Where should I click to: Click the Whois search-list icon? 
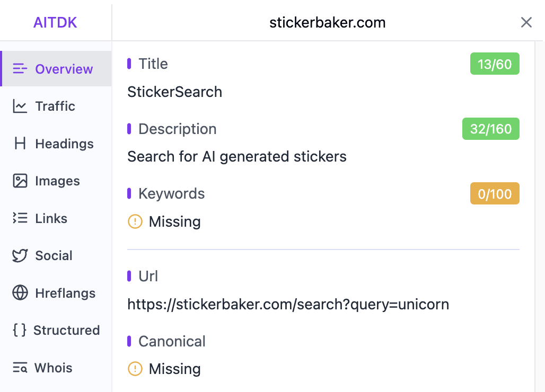20,368
